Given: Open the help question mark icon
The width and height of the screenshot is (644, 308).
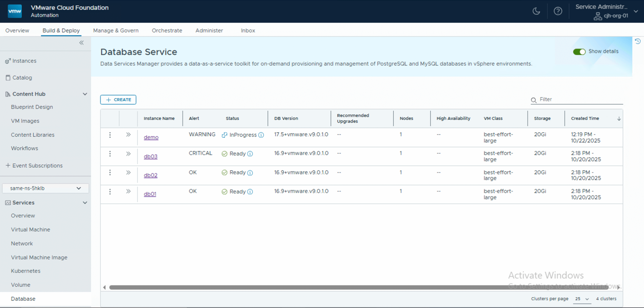Looking at the screenshot, I should [x=558, y=11].
